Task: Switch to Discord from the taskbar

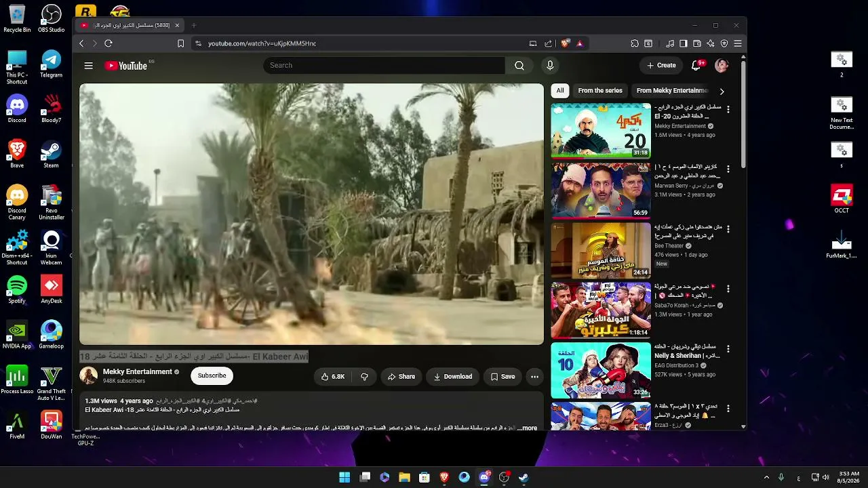Action: (484, 477)
